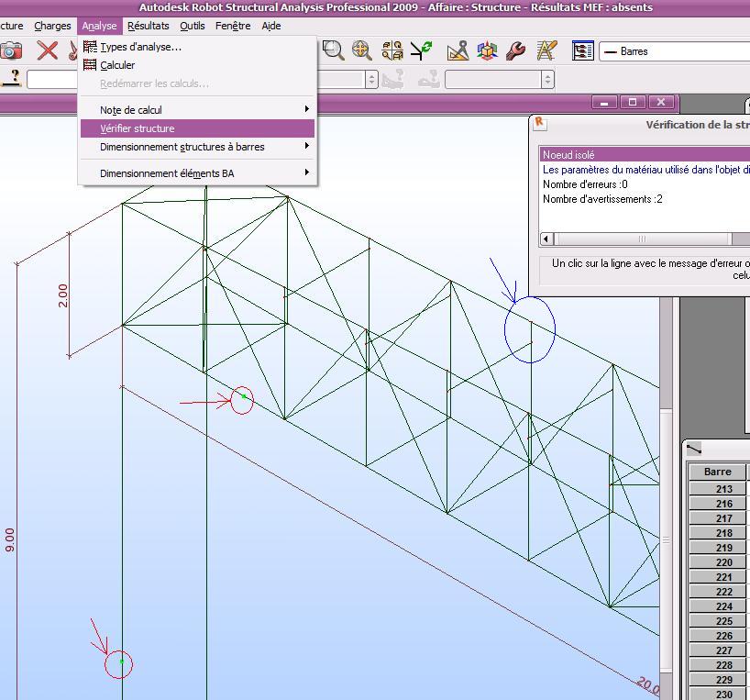The height and width of the screenshot is (700, 750).
Task: Click the Nombre d'erreurs :0 line
Action: (585, 184)
